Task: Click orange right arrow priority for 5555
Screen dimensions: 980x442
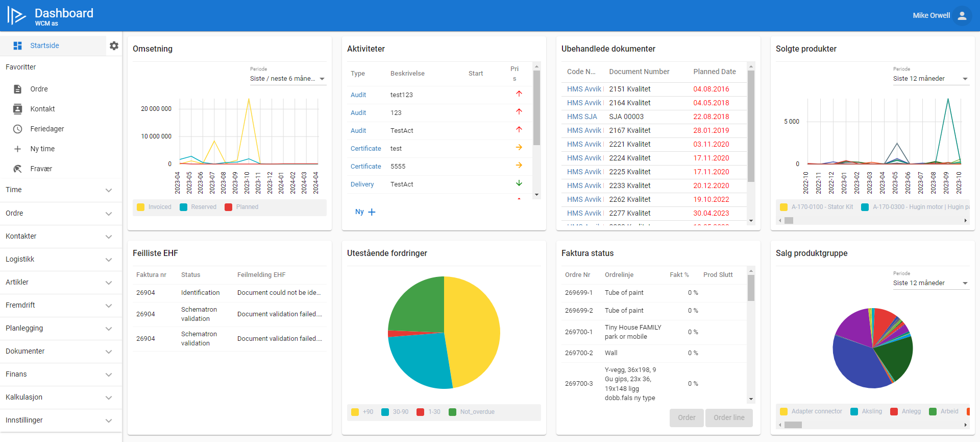Action: click(519, 165)
